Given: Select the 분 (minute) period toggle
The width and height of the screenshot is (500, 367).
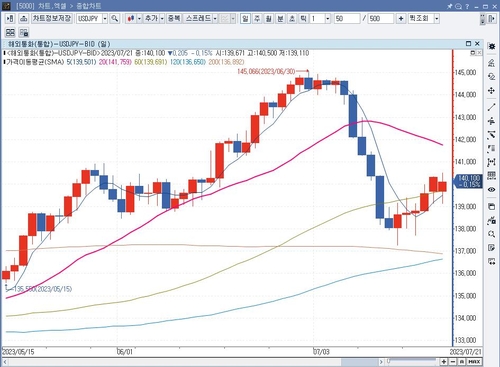Looking at the screenshot, I should pos(280,18).
